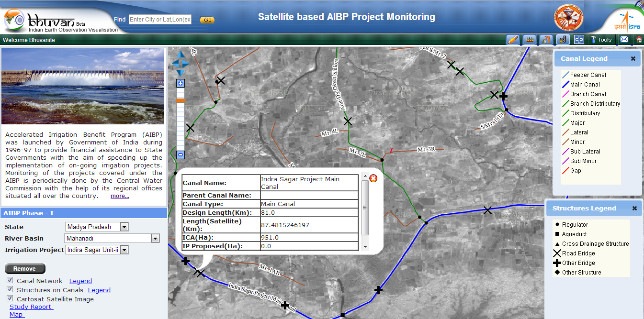Pan map up with the top arrow
This screenshot has width=644, height=319.
click(x=181, y=54)
